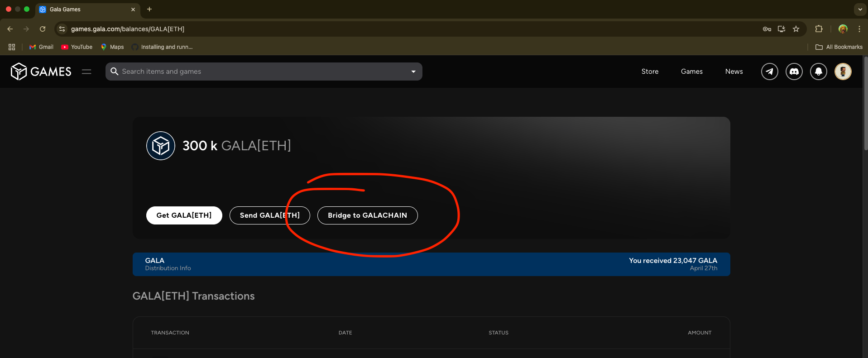The height and width of the screenshot is (358, 868).
Task: Expand the search bar dropdown arrow
Action: (413, 72)
